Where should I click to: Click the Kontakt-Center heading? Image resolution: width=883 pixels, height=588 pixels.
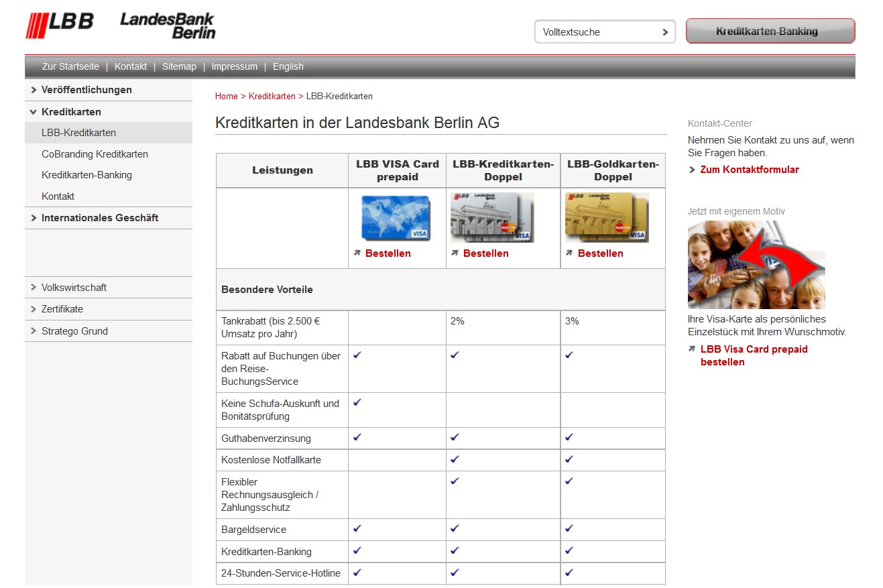pos(720,123)
